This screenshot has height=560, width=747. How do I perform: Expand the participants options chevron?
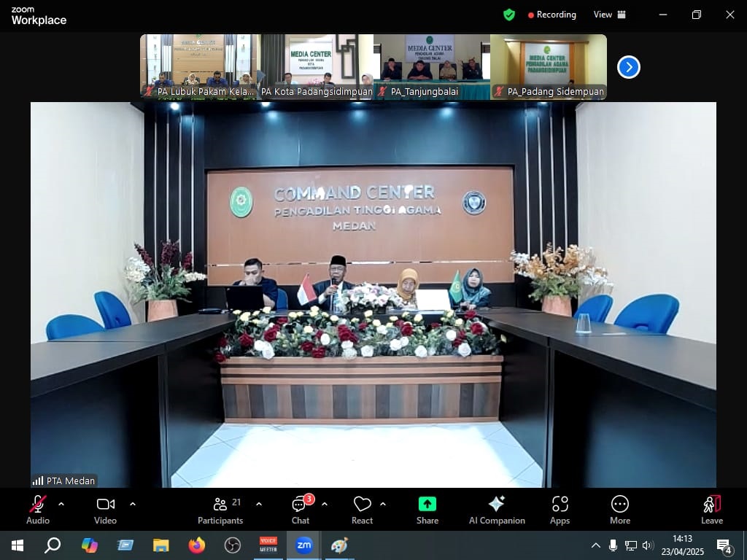tap(259, 504)
